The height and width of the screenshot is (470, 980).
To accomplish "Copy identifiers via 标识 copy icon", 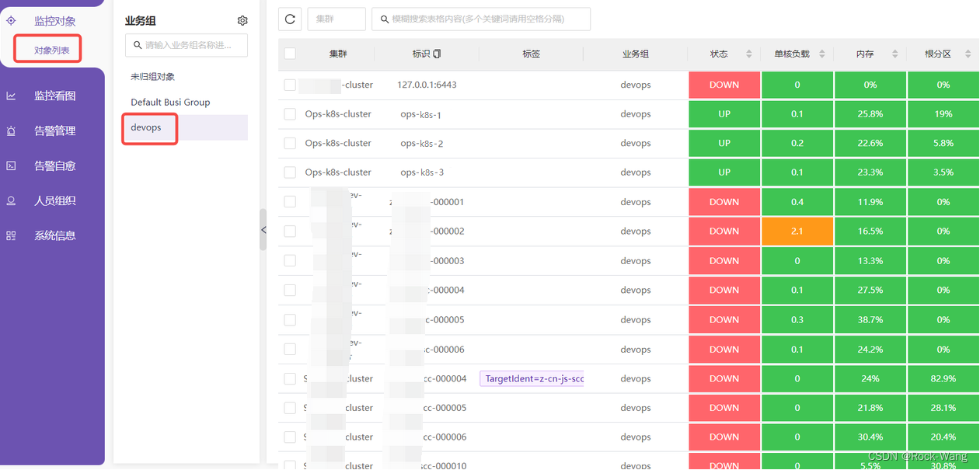I will point(437,54).
